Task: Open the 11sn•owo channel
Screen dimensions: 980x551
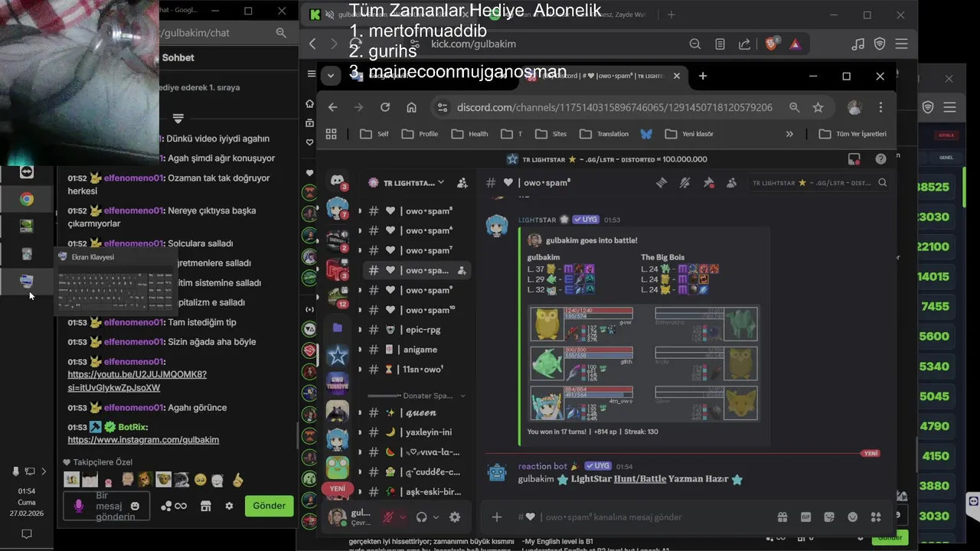Action: [x=416, y=370]
